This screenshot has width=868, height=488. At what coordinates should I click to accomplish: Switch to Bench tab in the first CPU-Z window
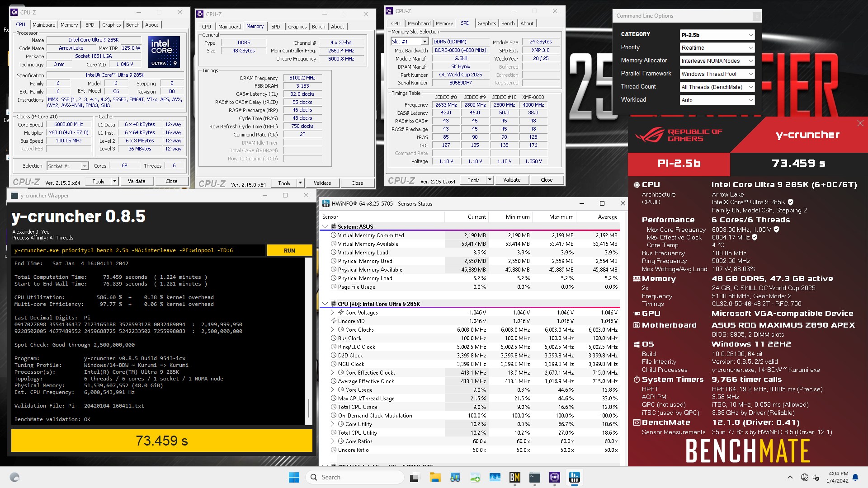(x=132, y=25)
